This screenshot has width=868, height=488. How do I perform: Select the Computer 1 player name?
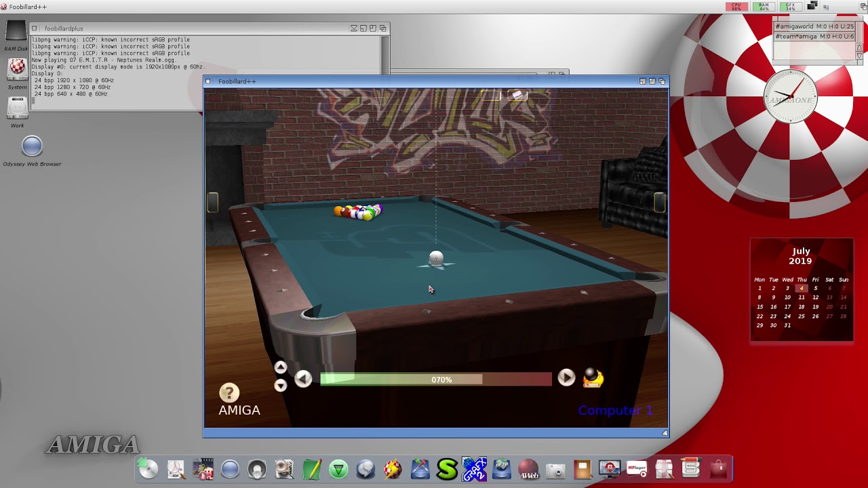(615, 410)
